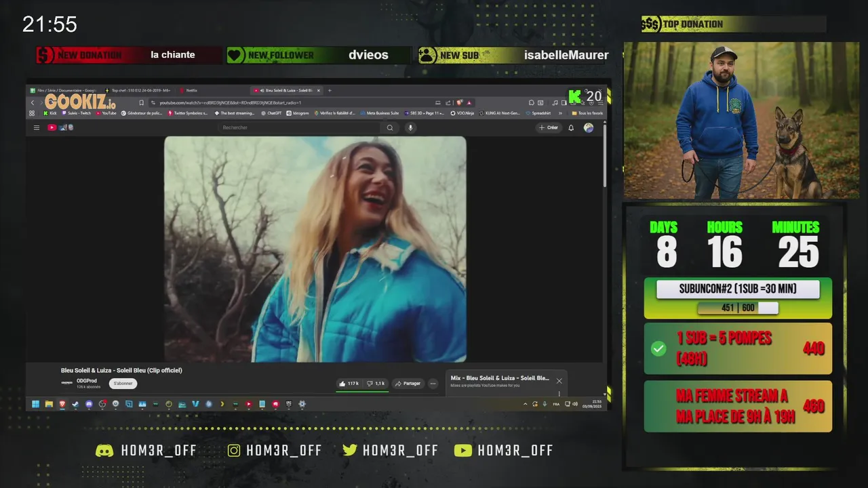
Task: Open the video's more actions ellipsis
Action: (433, 384)
